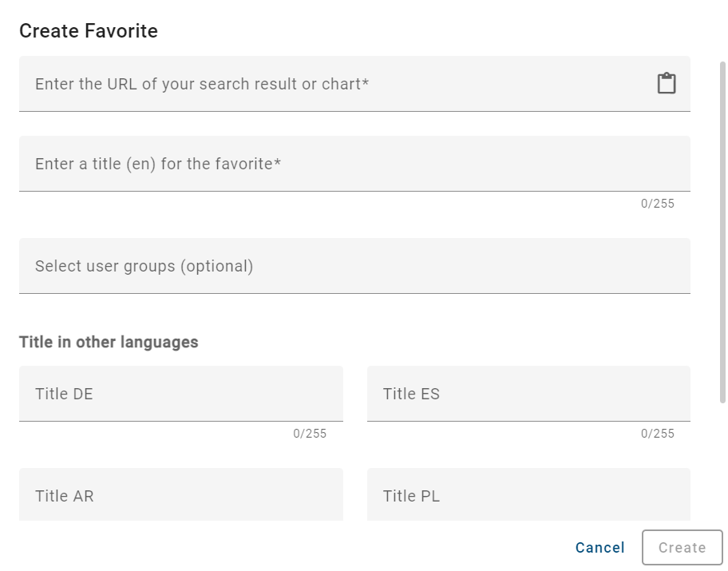The height and width of the screenshot is (571, 728).
Task: Click the Title DE field
Action: (x=181, y=393)
